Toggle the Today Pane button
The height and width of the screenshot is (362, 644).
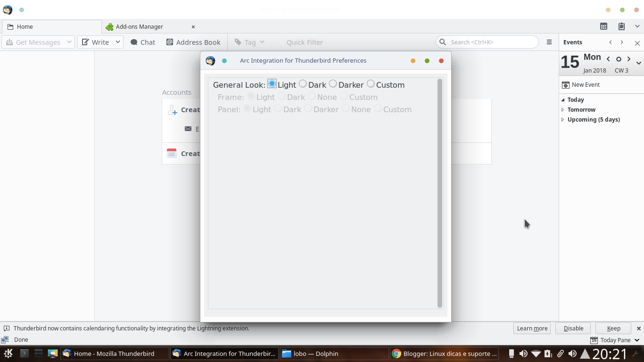pyautogui.click(x=611, y=340)
